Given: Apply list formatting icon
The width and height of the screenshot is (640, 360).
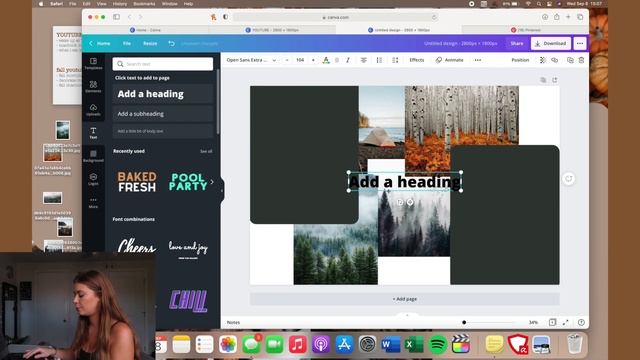Looking at the screenshot, I should click(379, 60).
